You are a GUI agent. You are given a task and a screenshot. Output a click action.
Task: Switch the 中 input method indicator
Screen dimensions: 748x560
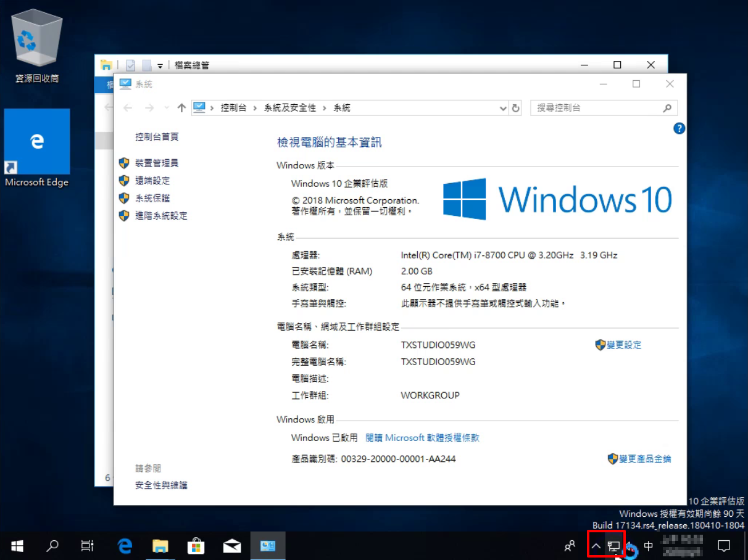tap(649, 546)
